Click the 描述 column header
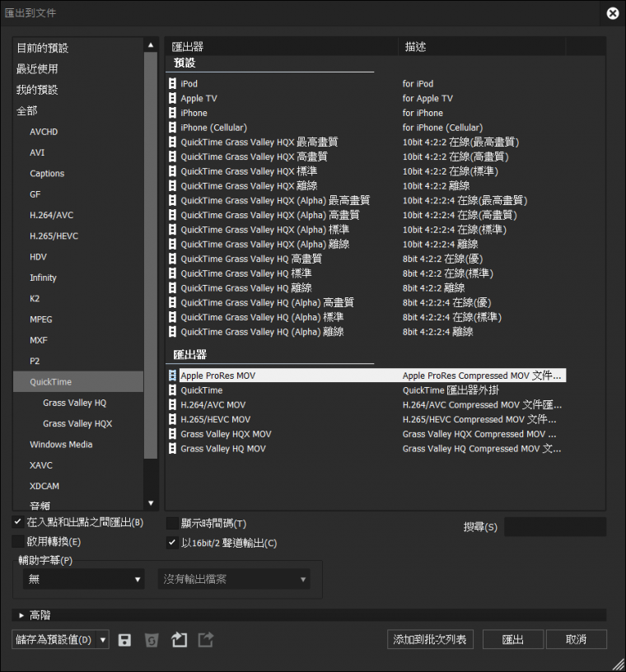 pos(482,47)
